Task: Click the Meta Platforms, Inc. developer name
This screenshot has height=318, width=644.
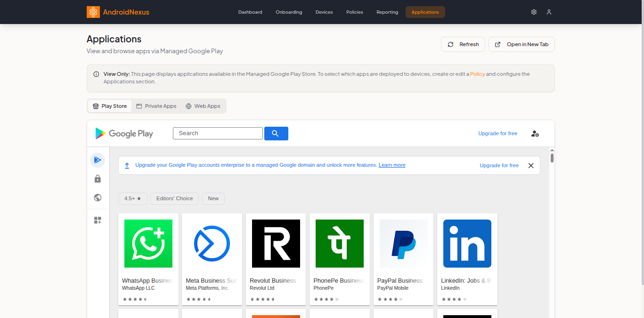Action: click(x=207, y=288)
